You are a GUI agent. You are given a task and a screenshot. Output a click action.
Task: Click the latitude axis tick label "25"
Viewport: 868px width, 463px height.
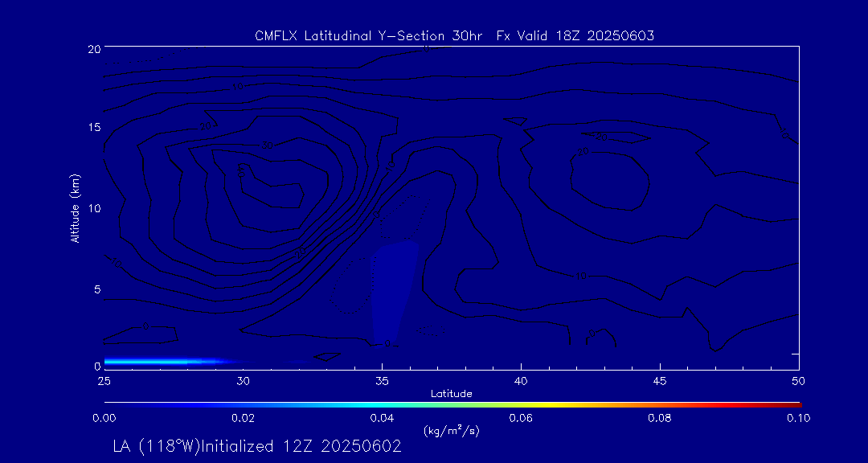pos(104,381)
